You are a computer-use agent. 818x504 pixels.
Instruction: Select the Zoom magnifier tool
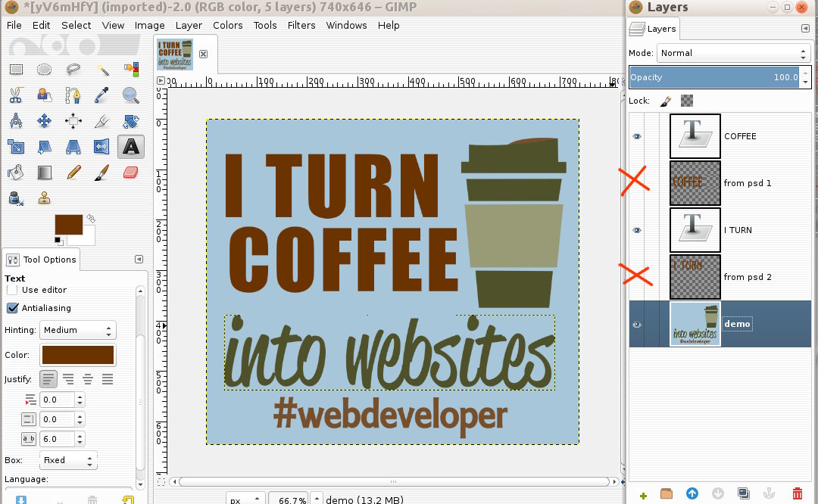pos(131,95)
